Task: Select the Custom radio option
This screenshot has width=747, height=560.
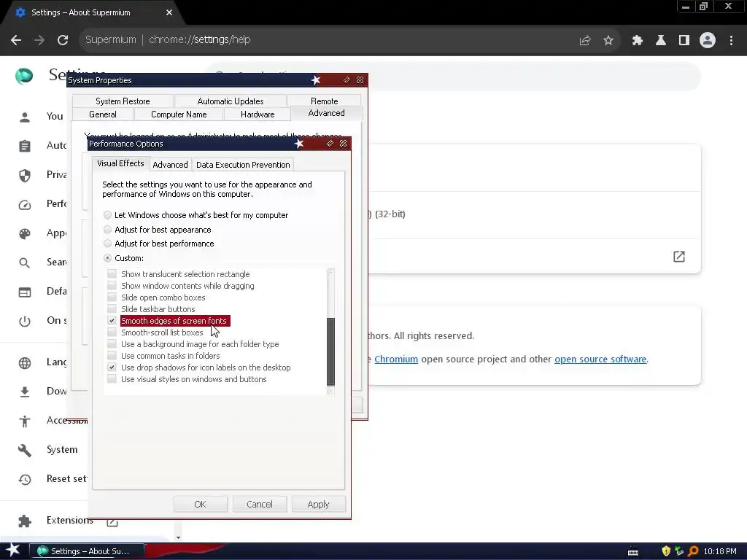Action: (x=108, y=258)
